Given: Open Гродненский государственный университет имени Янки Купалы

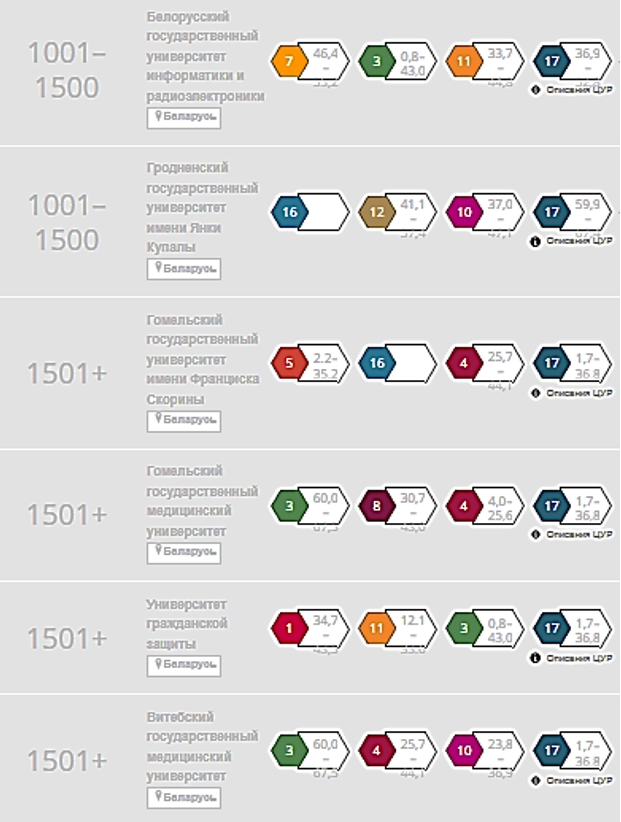Looking at the screenshot, I should (x=202, y=207).
